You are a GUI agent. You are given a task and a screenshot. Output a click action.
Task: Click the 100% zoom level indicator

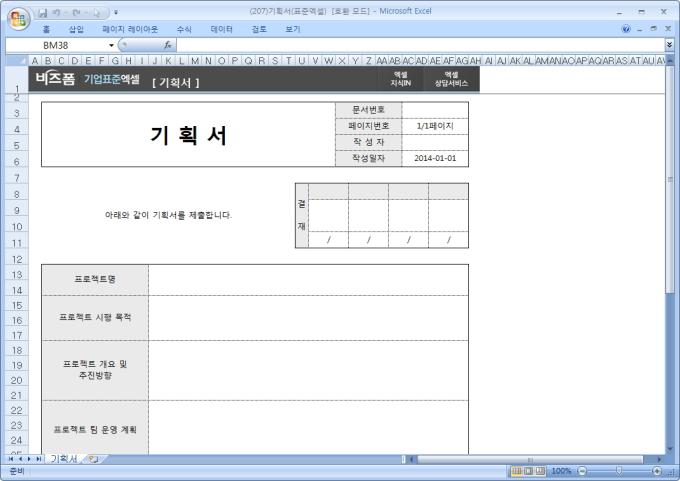click(561, 471)
